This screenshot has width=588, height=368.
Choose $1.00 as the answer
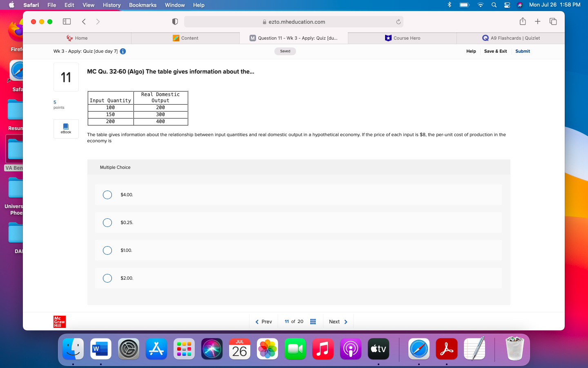click(107, 250)
